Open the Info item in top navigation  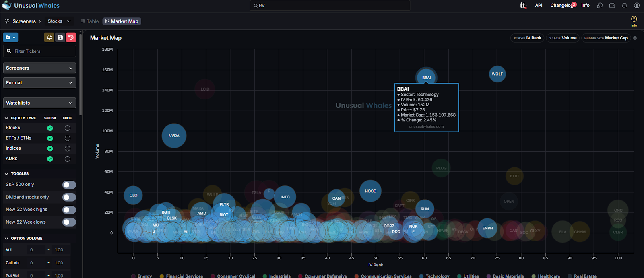coord(585,5)
